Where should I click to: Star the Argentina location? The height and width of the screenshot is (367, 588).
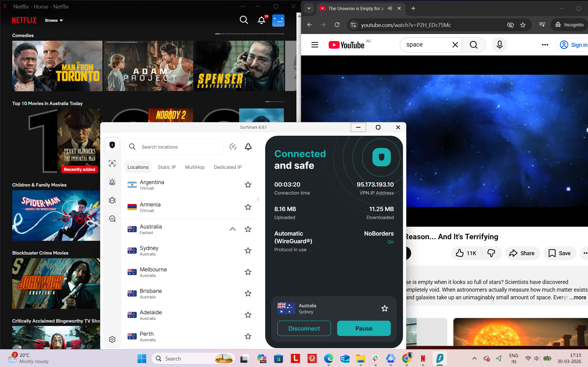[248, 185]
